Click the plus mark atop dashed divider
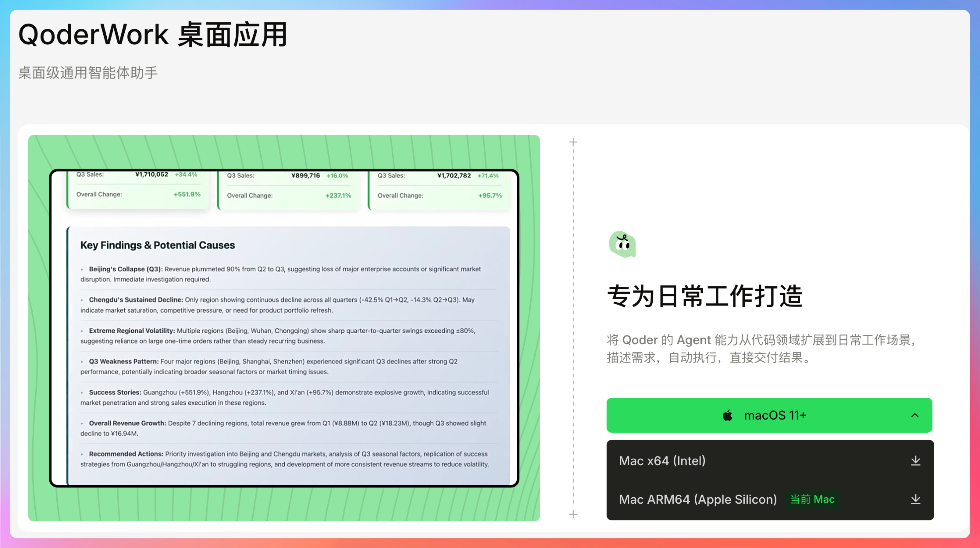The width and height of the screenshot is (980, 548). click(573, 142)
